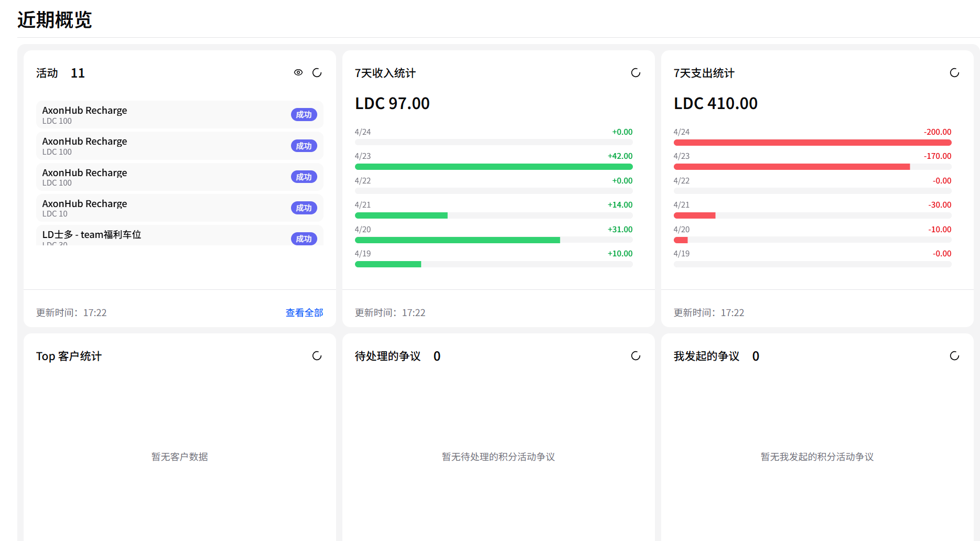Click the 4/23 income bar (+42.00)
The width and height of the screenshot is (980, 541).
[x=494, y=167]
